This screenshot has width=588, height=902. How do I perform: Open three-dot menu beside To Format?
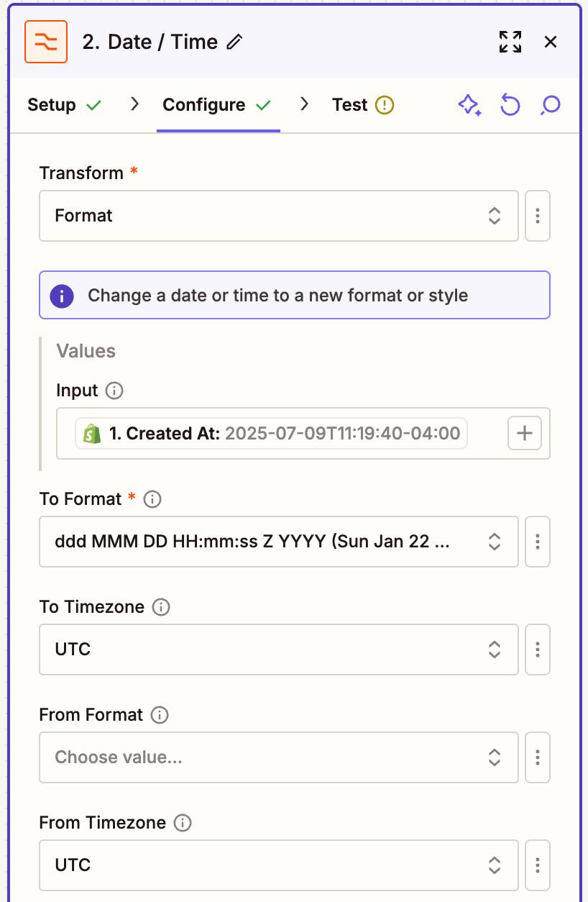(x=538, y=542)
